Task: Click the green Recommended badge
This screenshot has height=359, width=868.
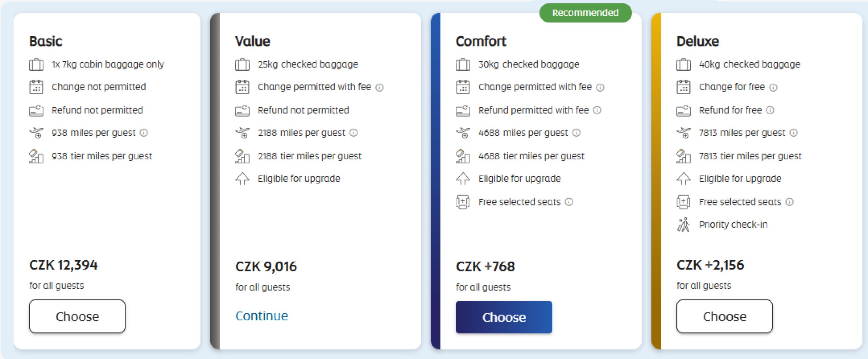Action: pos(585,13)
